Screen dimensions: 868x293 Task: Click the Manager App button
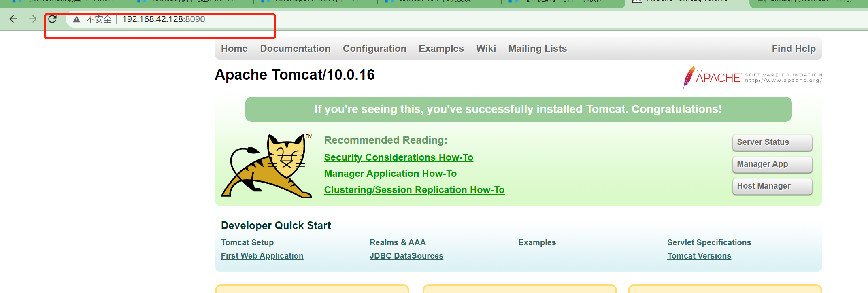click(x=772, y=164)
